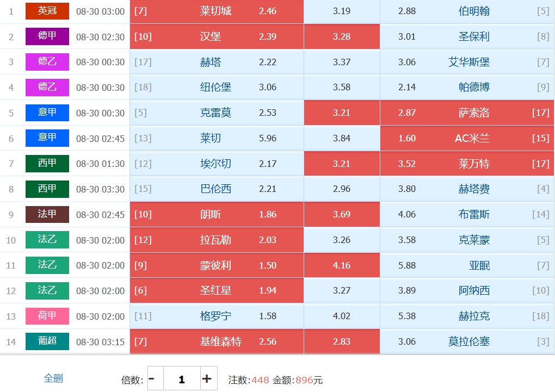Deselect draw odds 3.69 for 朗斯 match
The image size is (555, 392).
(342, 214)
